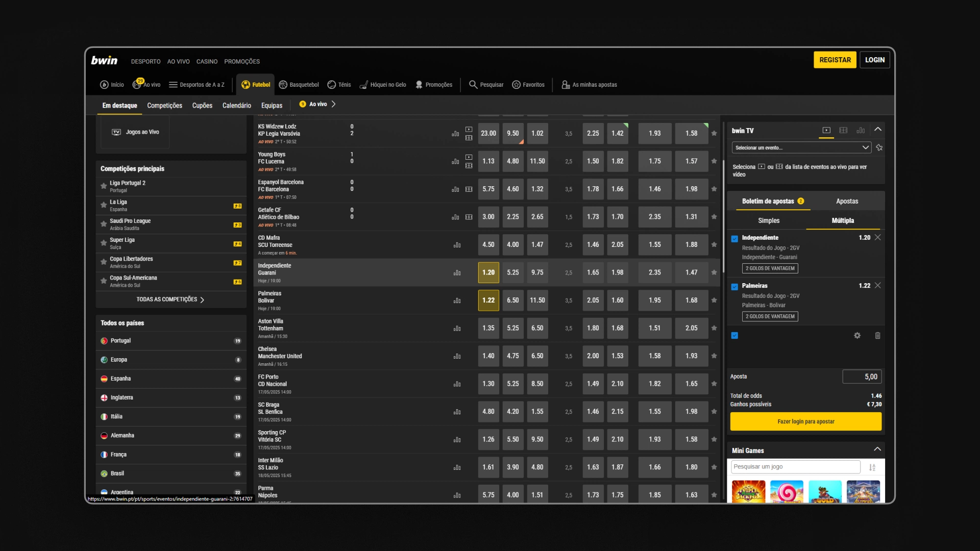980x551 pixels.
Task: Click Fazer login para apostar
Action: pyautogui.click(x=805, y=422)
